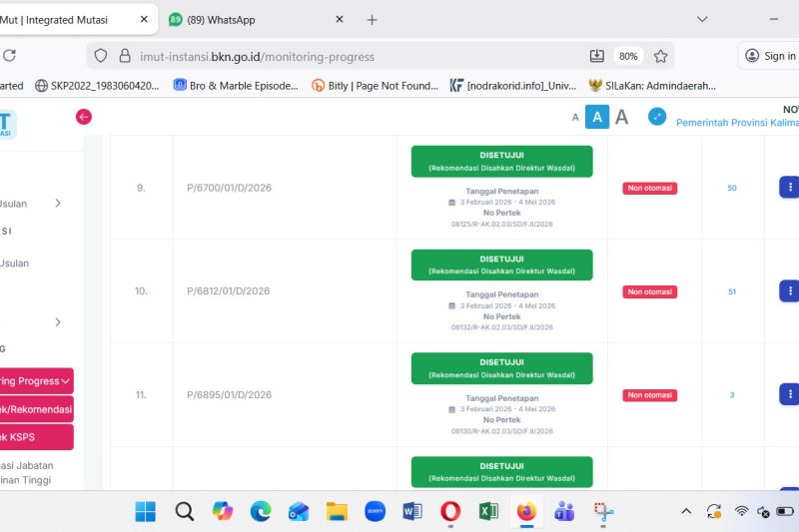The width and height of the screenshot is (799, 532).
Task: Click No Pertek 08125/R-AK.02.03 in row 9
Action: [502, 224]
